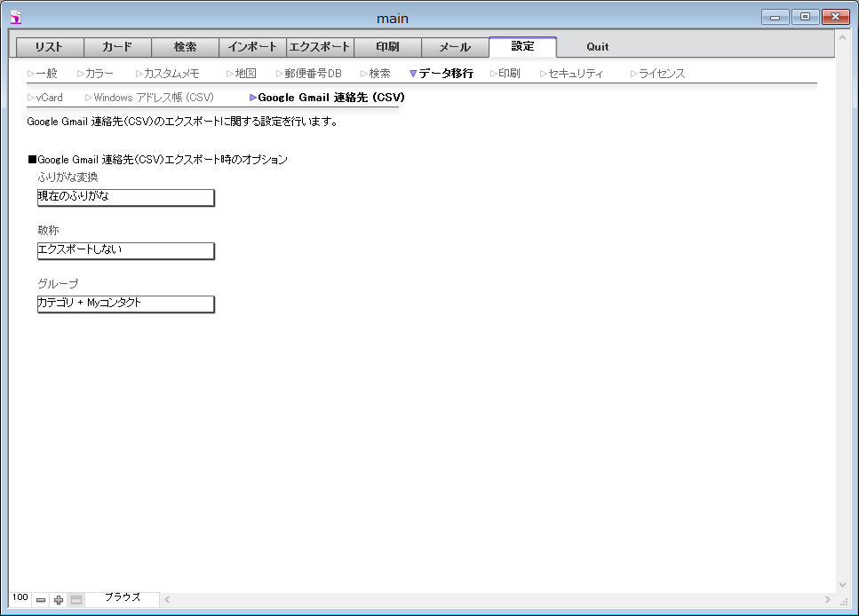Click the zoom in plus icon

(x=59, y=600)
